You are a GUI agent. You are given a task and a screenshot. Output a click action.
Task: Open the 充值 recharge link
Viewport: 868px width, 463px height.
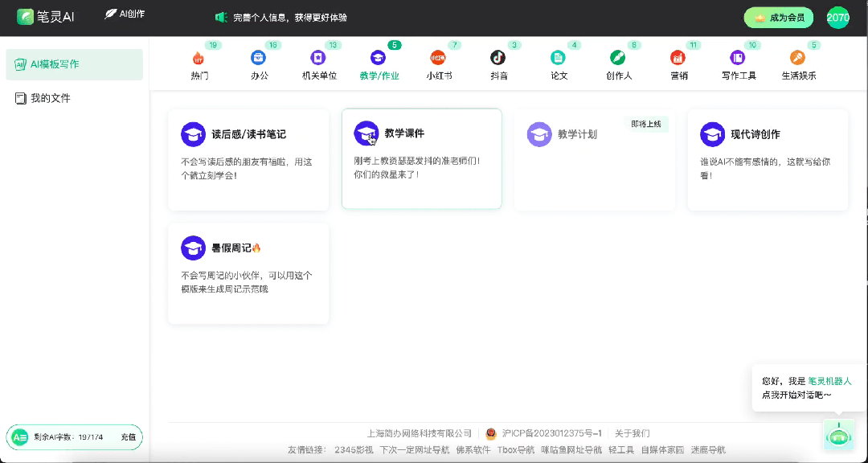click(129, 437)
